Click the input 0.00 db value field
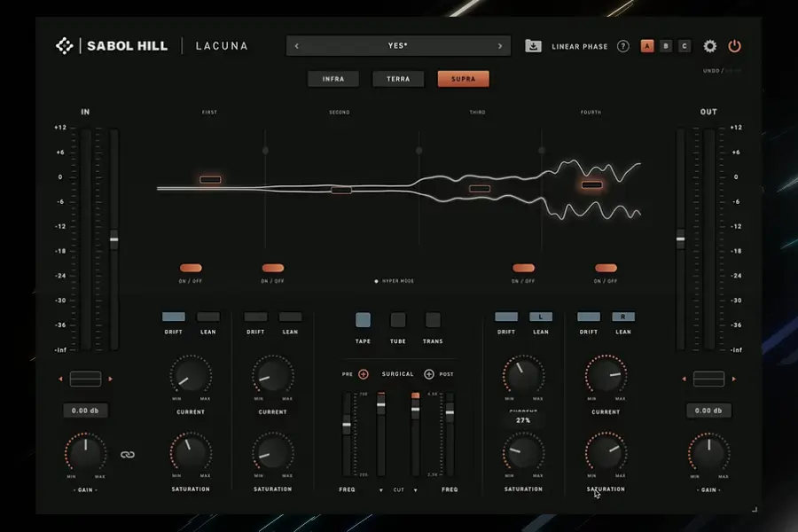 pyautogui.click(x=85, y=411)
